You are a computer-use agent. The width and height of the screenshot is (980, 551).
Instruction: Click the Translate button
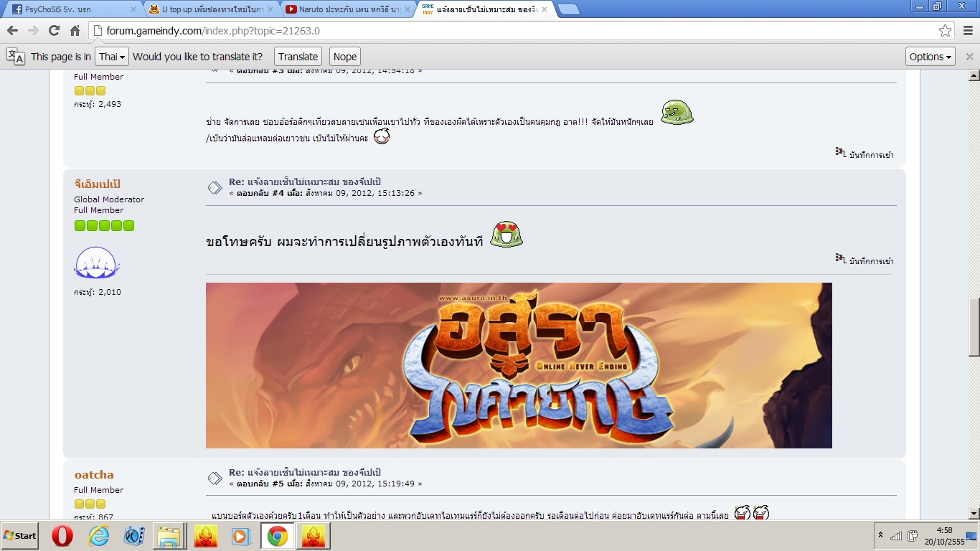[298, 57]
